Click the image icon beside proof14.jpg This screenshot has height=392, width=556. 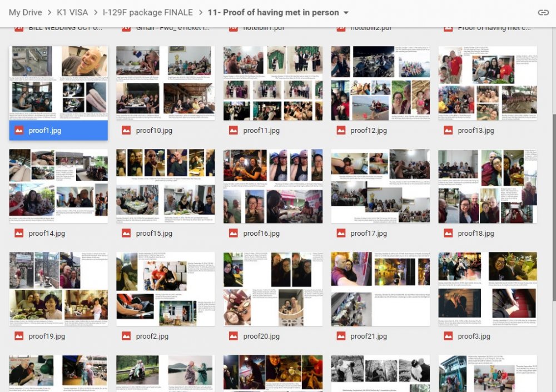(x=19, y=234)
